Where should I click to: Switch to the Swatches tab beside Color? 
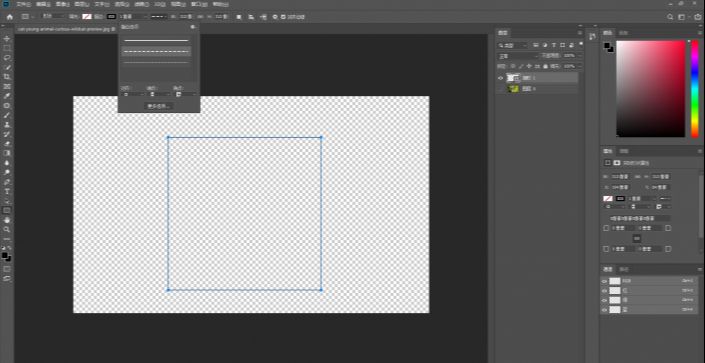tap(623, 33)
